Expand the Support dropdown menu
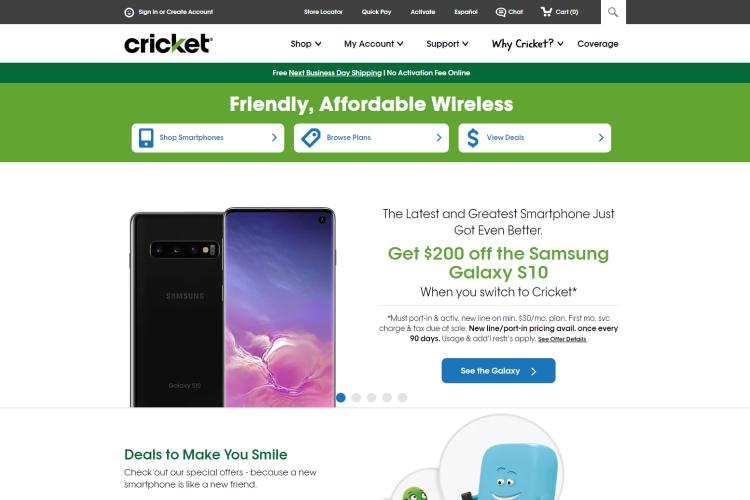Screen dimensions: 750x500 447,44
